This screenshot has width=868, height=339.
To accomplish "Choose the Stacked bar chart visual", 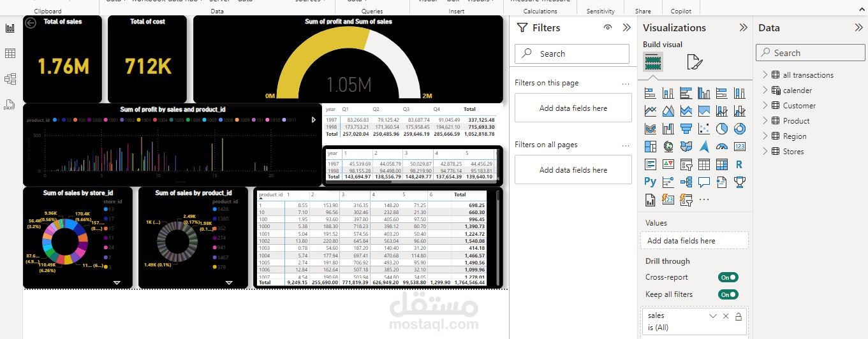I will (x=651, y=93).
